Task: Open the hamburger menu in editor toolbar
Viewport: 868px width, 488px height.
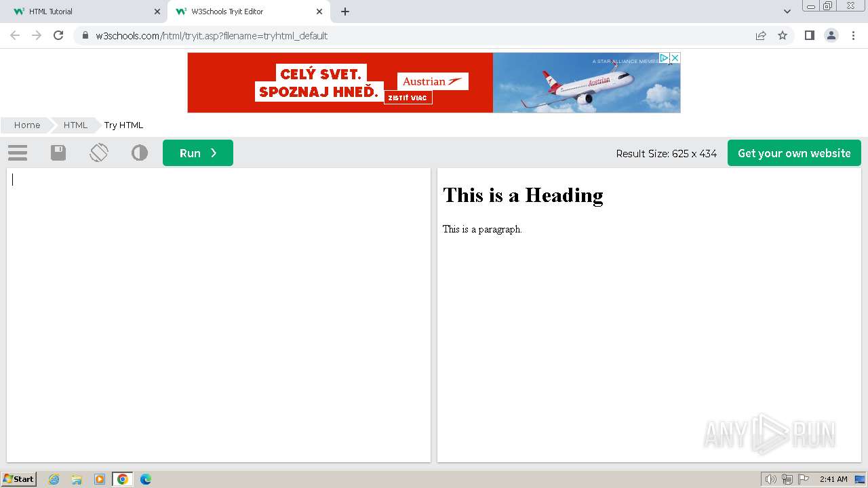Action: [x=18, y=153]
